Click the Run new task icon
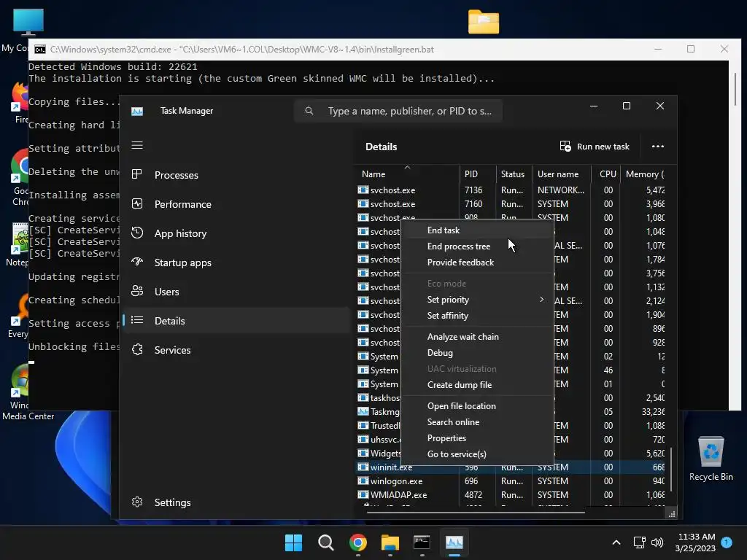Viewport: 747px width, 560px height. click(x=565, y=146)
